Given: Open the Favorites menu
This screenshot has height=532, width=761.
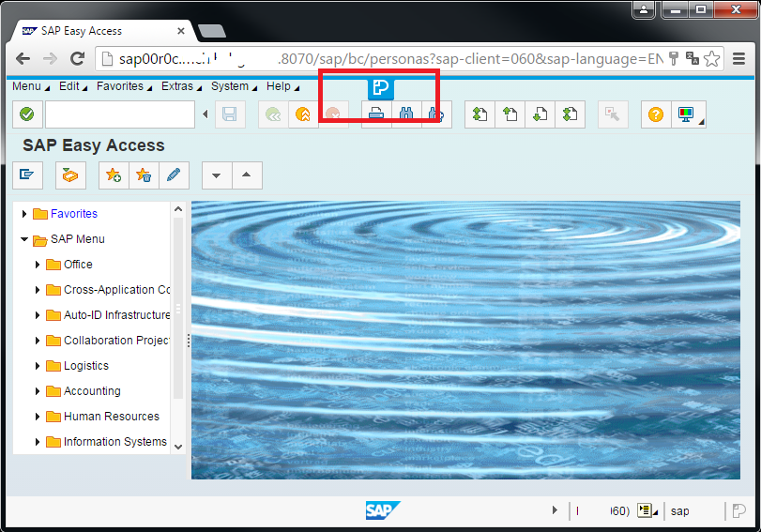Looking at the screenshot, I should coord(124,86).
